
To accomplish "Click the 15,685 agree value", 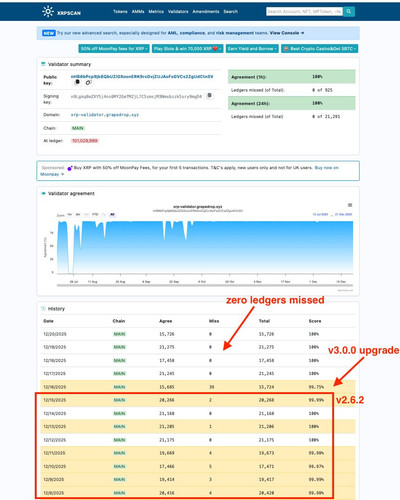I will (167, 387).
